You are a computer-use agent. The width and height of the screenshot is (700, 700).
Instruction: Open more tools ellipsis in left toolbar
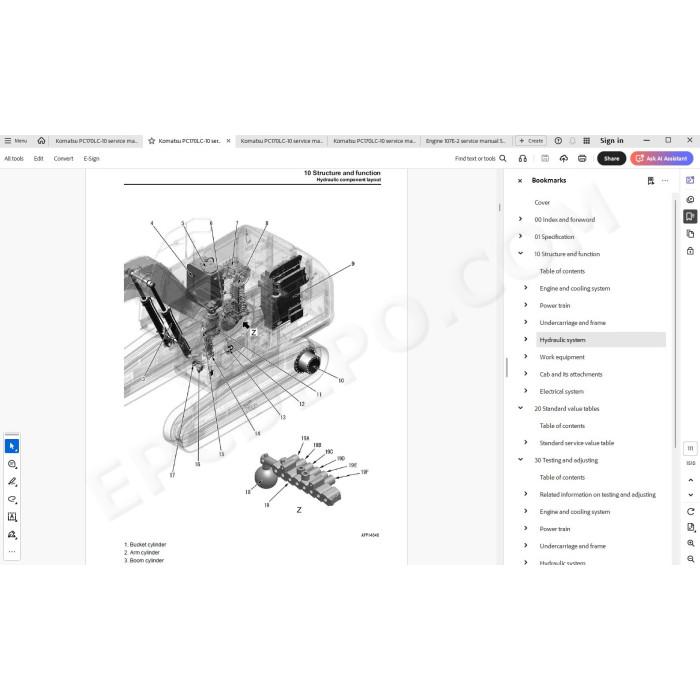(x=12, y=551)
